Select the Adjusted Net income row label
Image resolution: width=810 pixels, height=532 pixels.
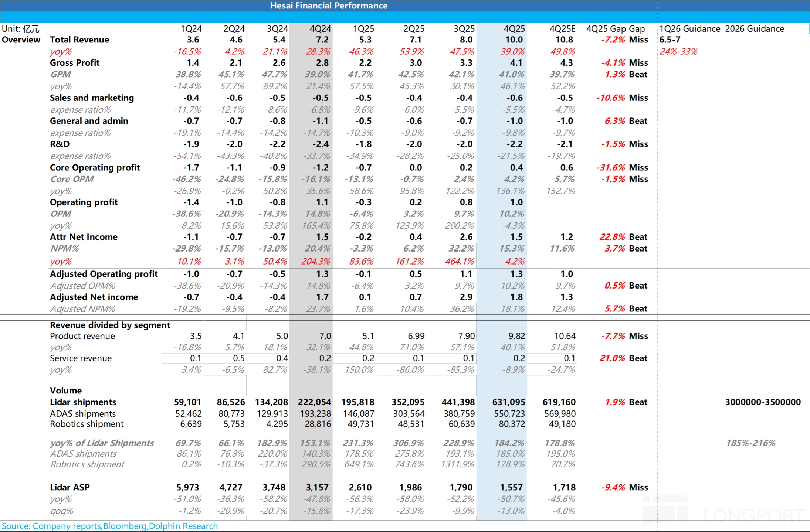(94, 297)
